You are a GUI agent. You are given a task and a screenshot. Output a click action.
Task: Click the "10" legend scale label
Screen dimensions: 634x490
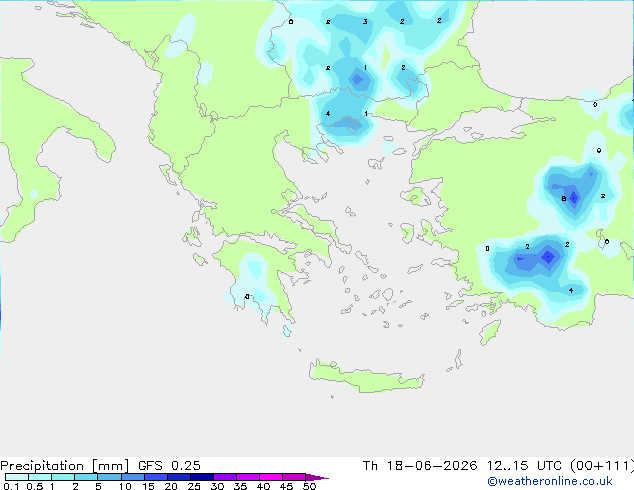125,486
